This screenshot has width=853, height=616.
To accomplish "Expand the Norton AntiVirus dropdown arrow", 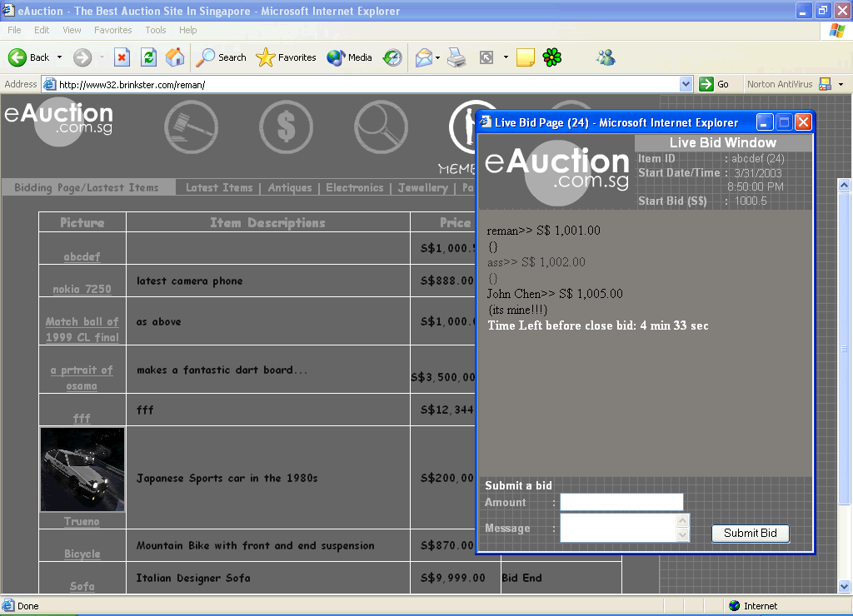I will point(841,84).
